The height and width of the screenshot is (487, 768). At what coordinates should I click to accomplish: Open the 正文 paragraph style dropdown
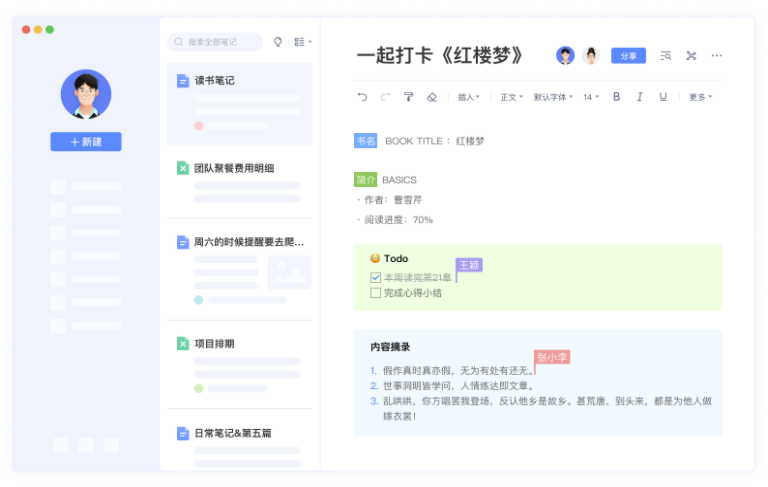tap(511, 97)
